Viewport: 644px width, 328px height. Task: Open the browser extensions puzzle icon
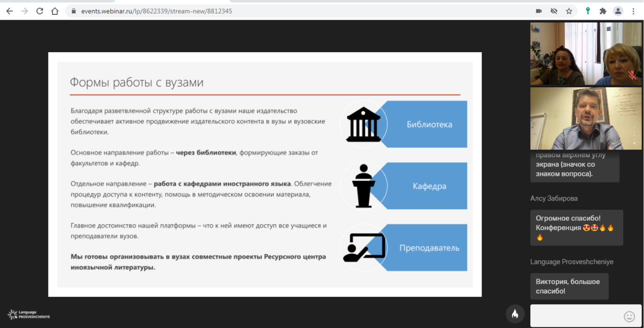coord(603,11)
